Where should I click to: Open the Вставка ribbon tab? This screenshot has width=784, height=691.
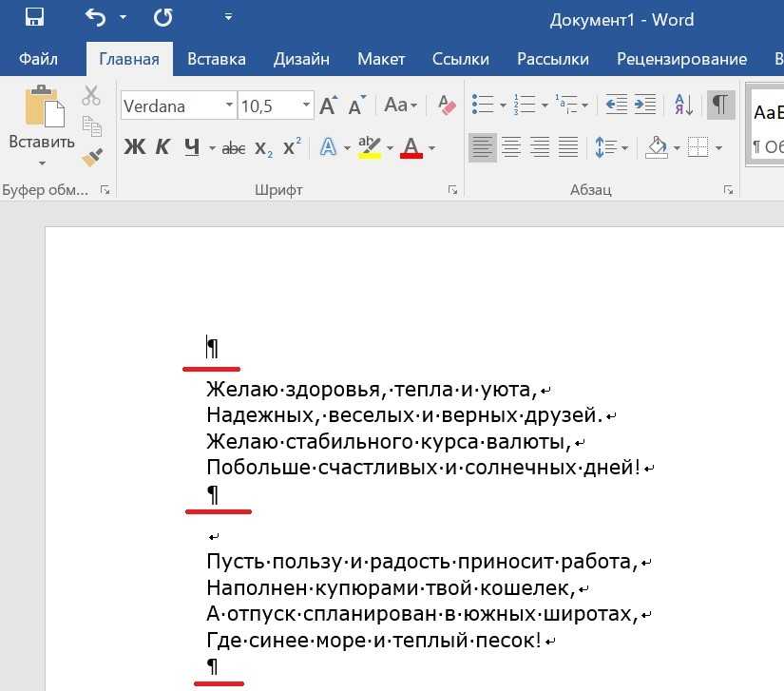point(218,59)
